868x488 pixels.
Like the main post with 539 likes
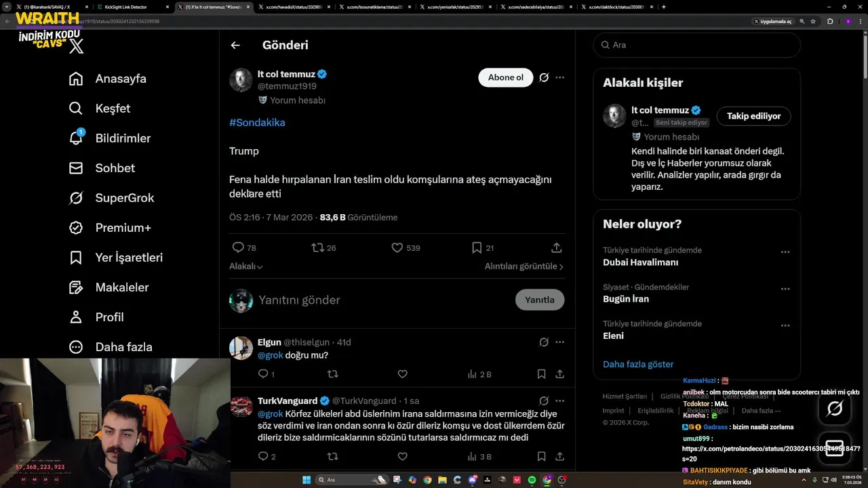(397, 248)
